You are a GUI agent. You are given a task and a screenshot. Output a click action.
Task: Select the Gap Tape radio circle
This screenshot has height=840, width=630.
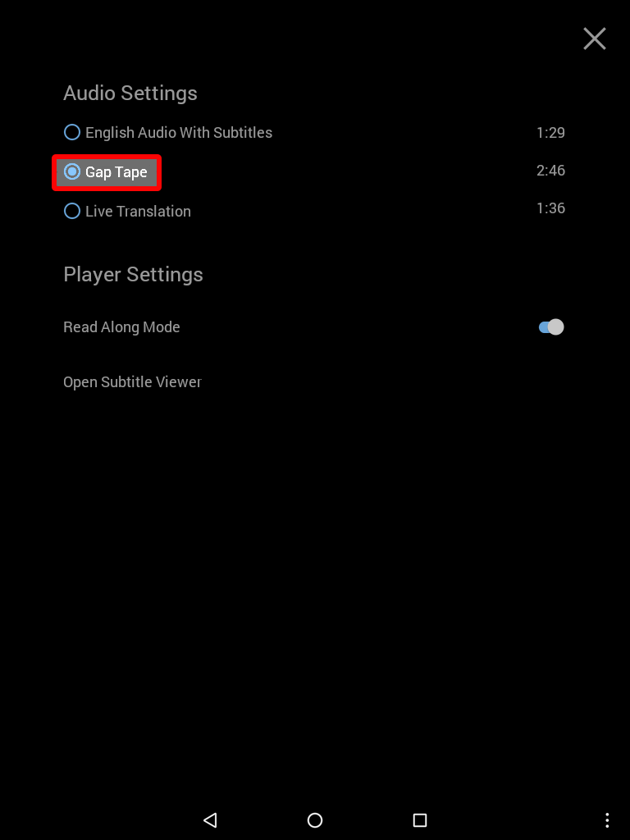tap(72, 171)
